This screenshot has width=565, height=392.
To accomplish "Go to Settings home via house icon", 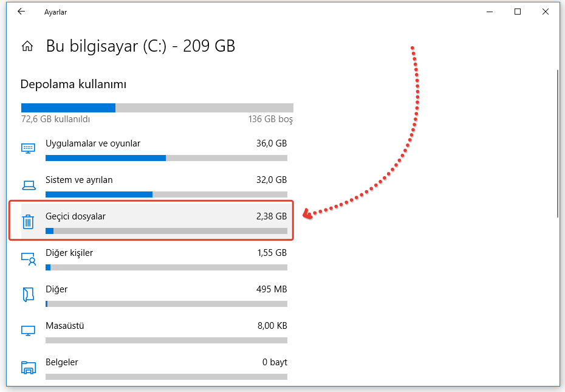I will click(27, 46).
